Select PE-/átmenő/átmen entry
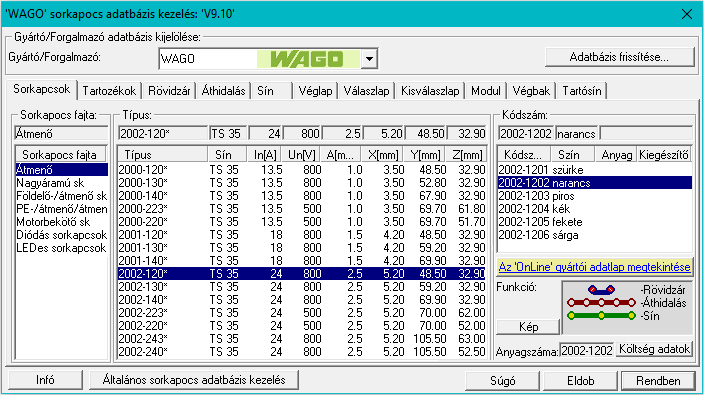 (62, 209)
